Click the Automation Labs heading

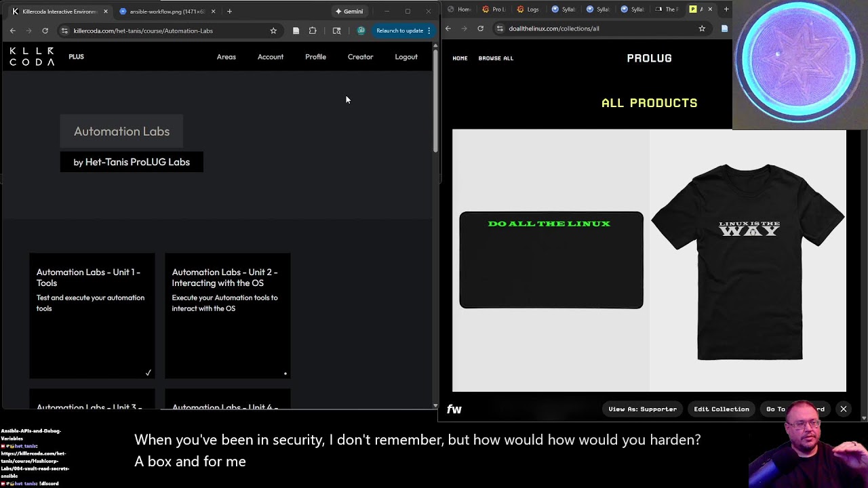(122, 131)
